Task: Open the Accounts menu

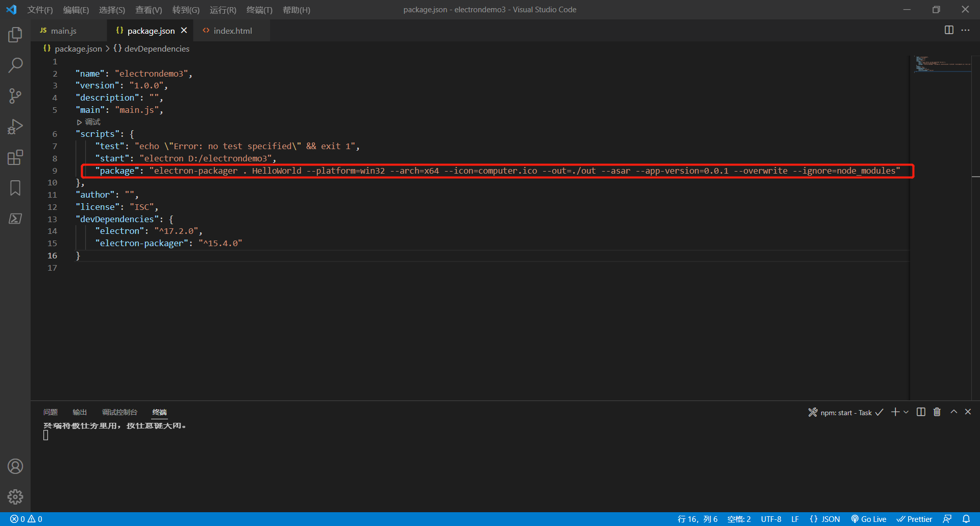Action: 15,466
